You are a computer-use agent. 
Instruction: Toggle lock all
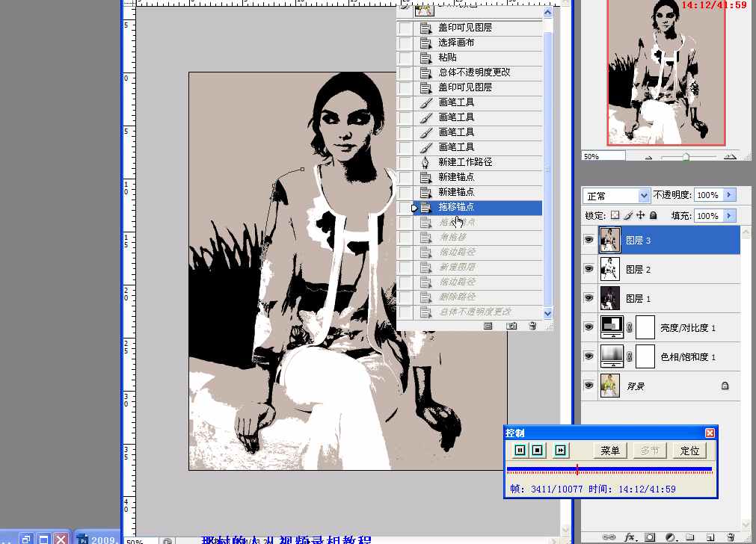[x=654, y=215]
